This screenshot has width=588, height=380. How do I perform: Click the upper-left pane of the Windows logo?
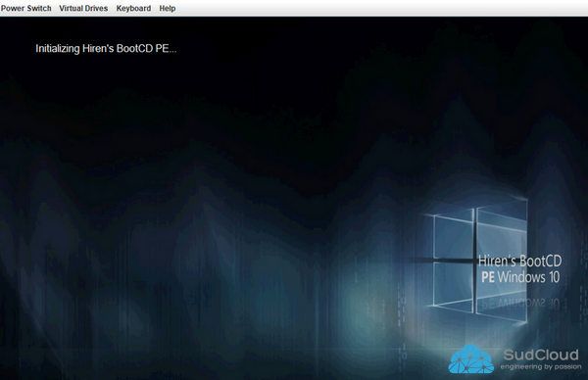(x=453, y=235)
